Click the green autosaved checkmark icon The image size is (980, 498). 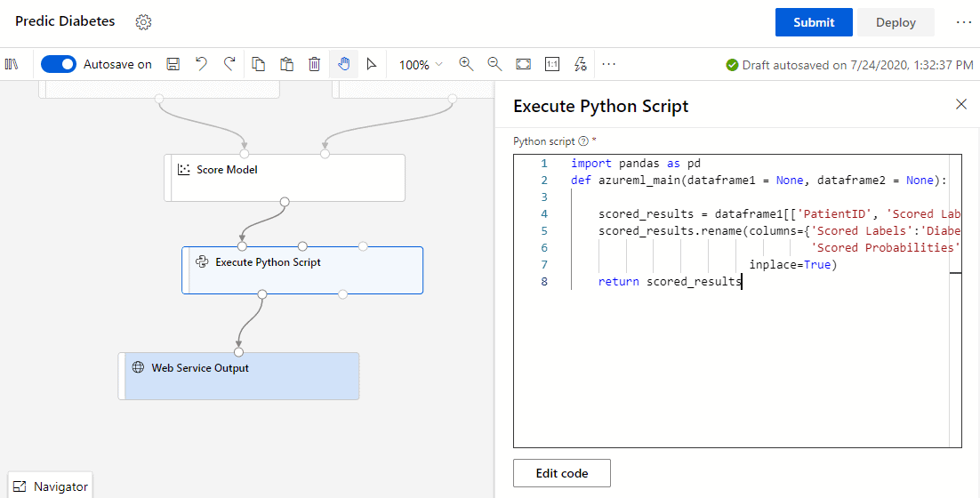coord(732,64)
